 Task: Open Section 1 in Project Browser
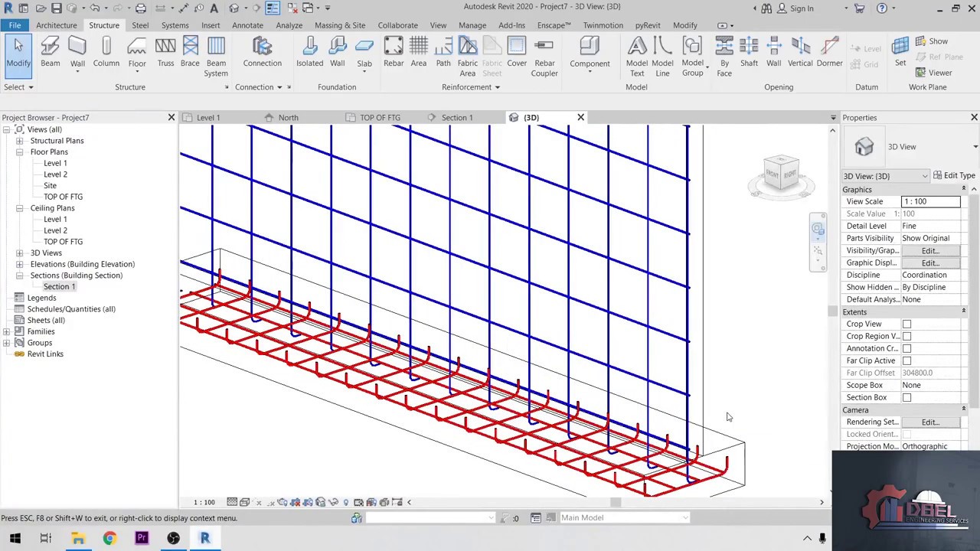[59, 286]
